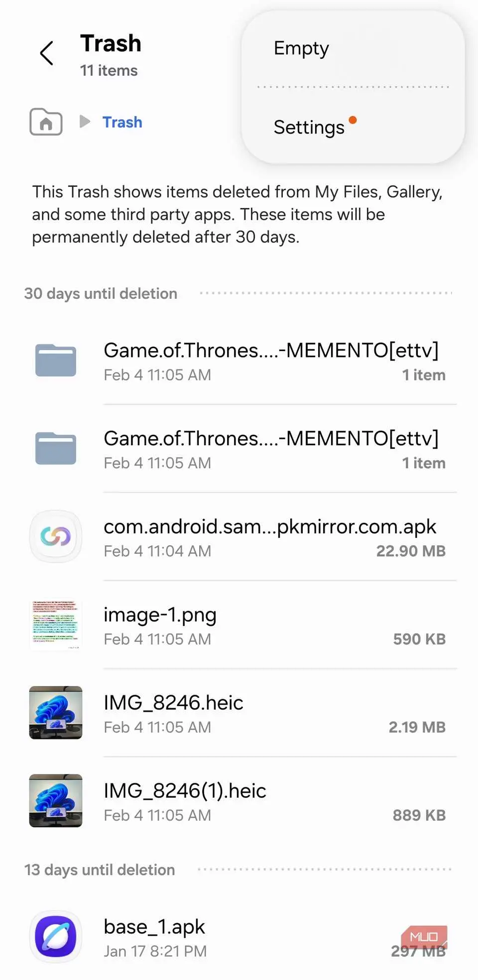Select the base_1.apk file name

click(x=154, y=927)
